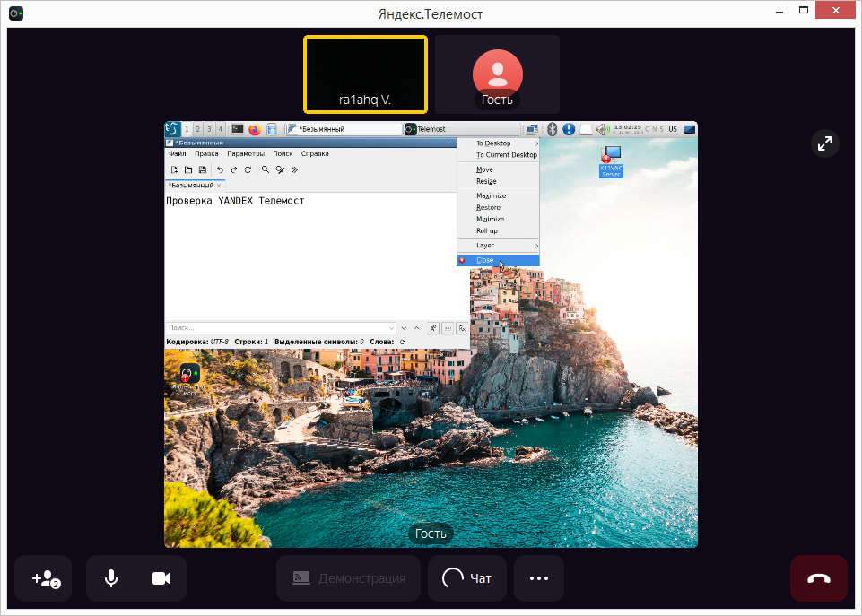
Task: Choose Resize in the window context menu
Action: pos(498,181)
